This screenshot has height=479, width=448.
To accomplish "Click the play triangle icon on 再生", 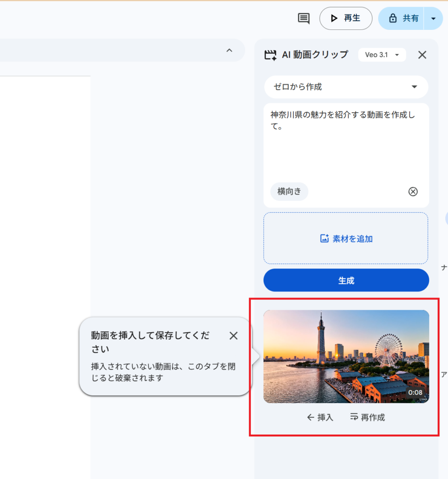I will pos(335,18).
